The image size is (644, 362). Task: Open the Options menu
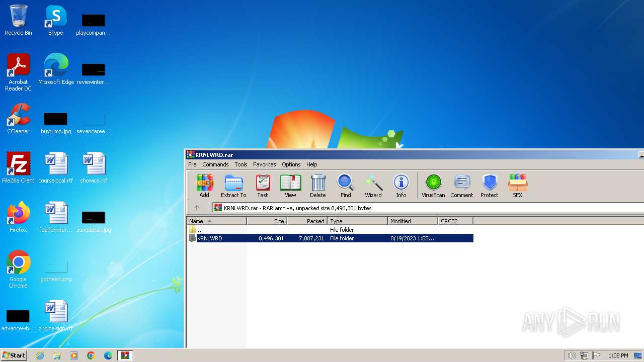click(x=291, y=164)
